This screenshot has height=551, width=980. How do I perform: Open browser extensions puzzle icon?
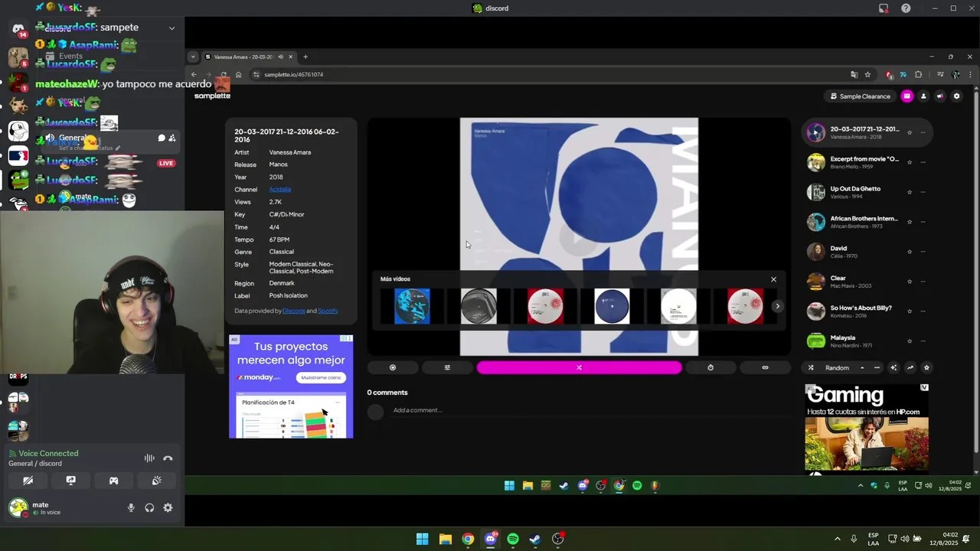918,74
